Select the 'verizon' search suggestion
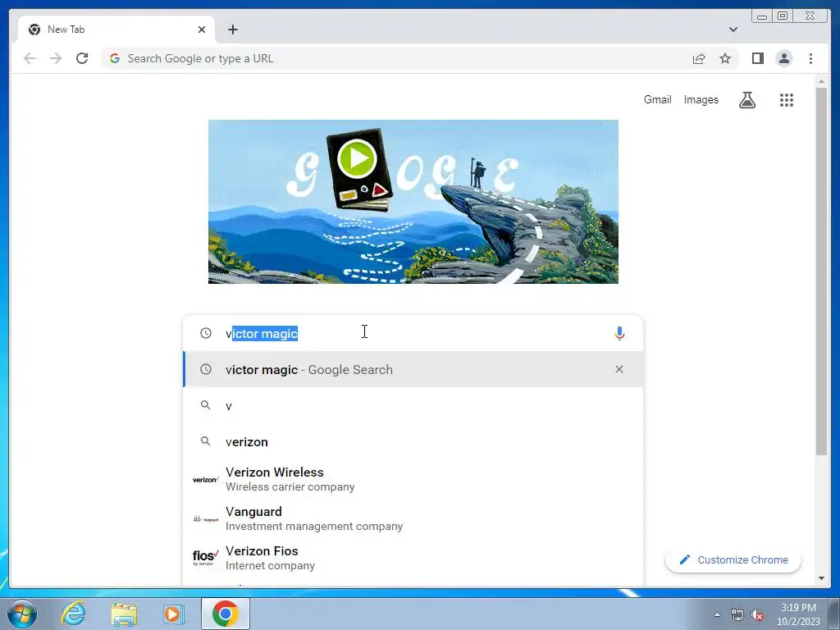 click(x=413, y=441)
